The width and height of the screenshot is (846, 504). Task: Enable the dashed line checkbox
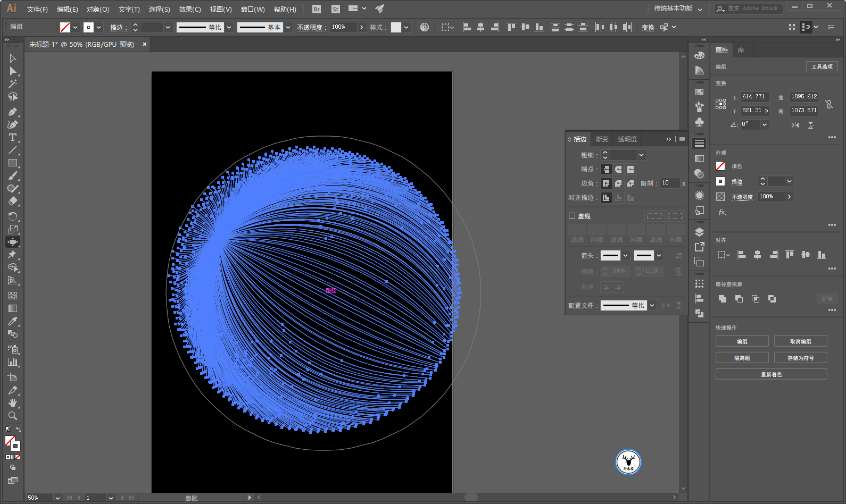(x=572, y=216)
